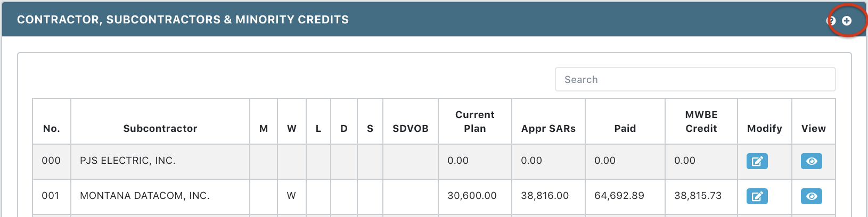Sort by Appr SARs column header

pyautogui.click(x=548, y=128)
